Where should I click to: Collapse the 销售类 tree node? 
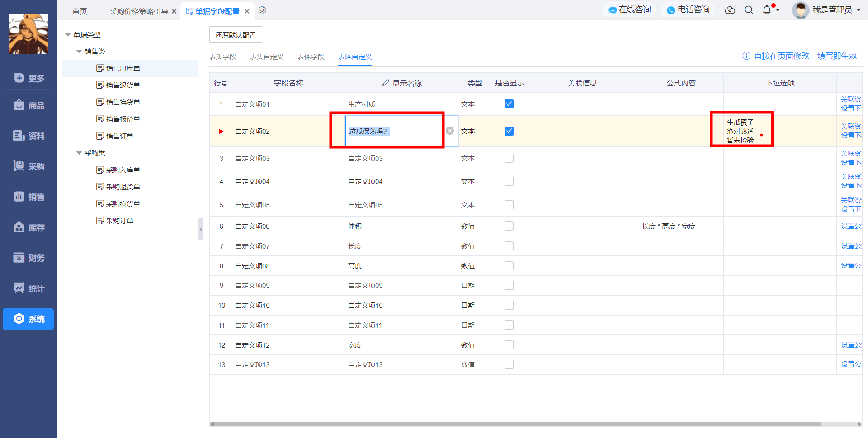(79, 52)
